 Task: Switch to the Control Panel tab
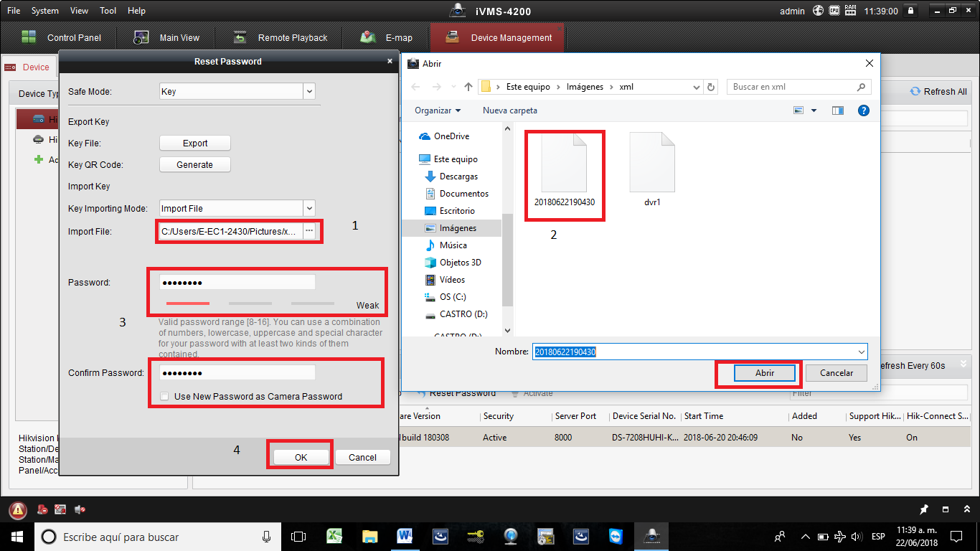(61, 37)
